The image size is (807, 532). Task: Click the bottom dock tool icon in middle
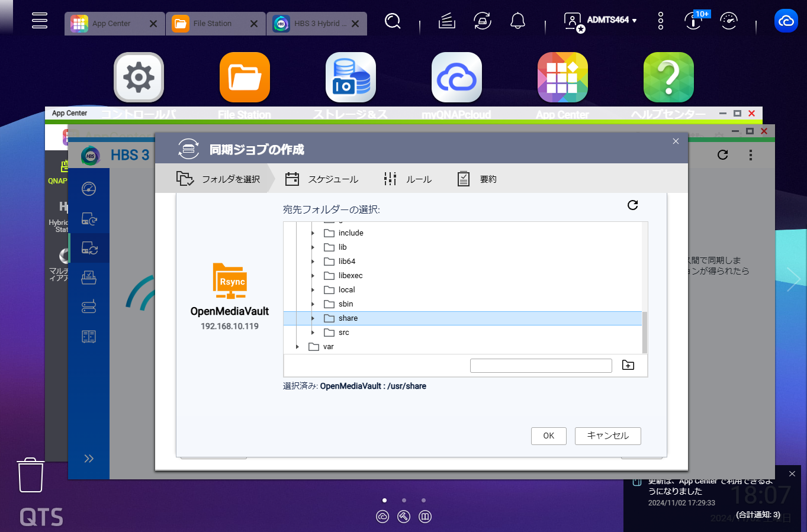coord(404,517)
